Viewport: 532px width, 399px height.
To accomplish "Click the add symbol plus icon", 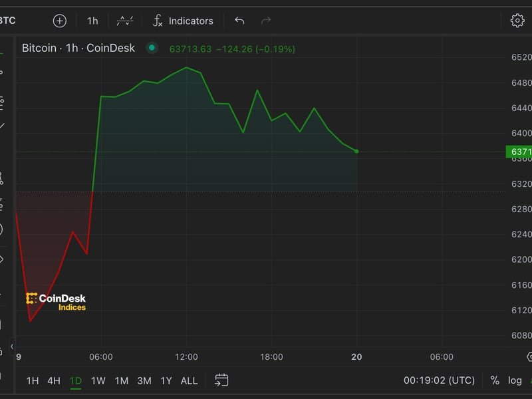I will [60, 21].
